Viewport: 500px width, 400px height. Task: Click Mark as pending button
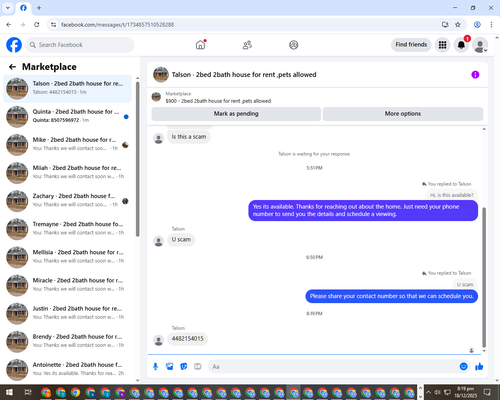[x=236, y=114]
